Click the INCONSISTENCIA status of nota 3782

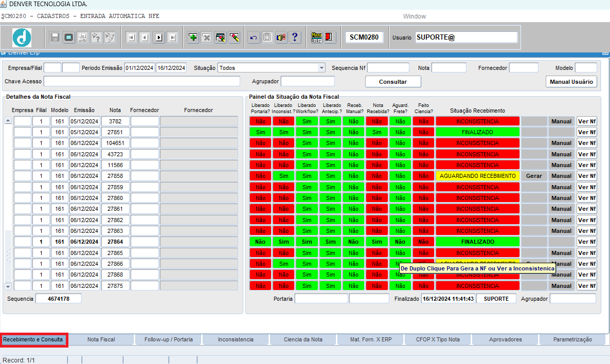pos(477,121)
